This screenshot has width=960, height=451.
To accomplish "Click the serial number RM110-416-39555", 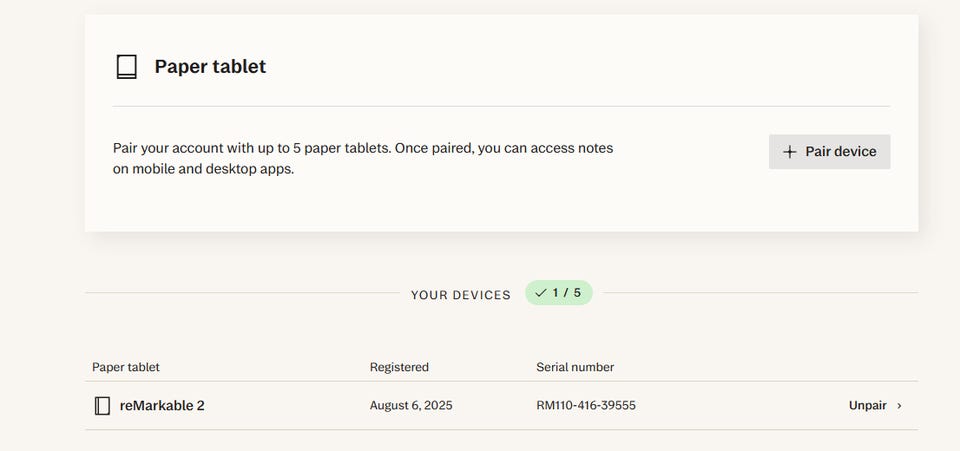I will click(x=586, y=406).
